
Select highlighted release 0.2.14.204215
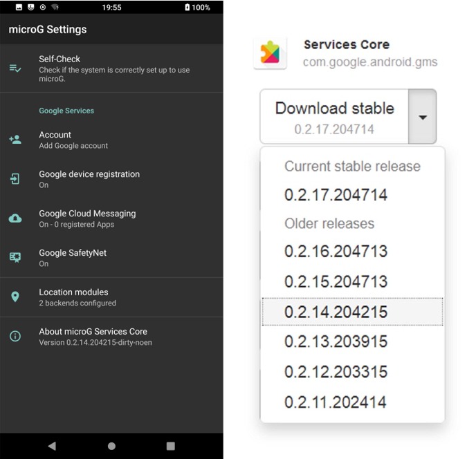coord(352,312)
